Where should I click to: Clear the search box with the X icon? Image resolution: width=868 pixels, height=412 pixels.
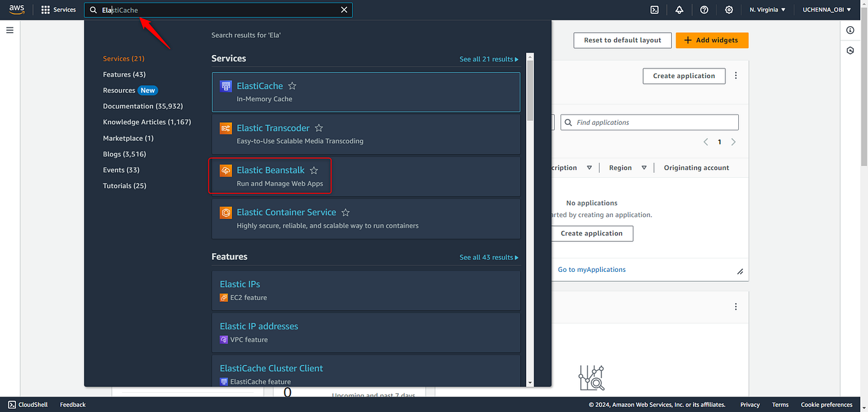coord(344,10)
